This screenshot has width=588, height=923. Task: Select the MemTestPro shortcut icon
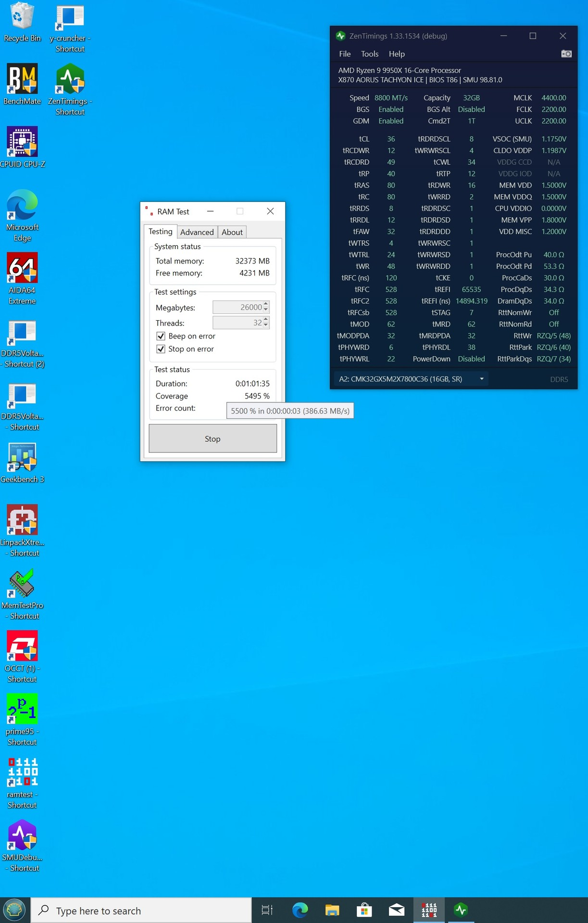click(x=22, y=594)
